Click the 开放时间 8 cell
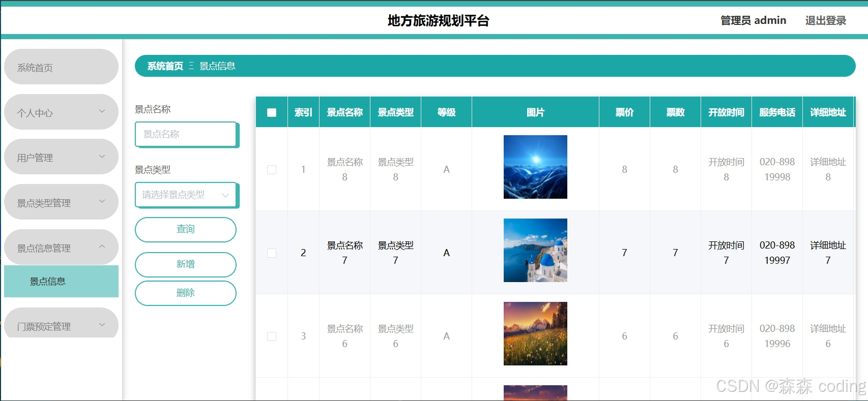 (x=726, y=169)
